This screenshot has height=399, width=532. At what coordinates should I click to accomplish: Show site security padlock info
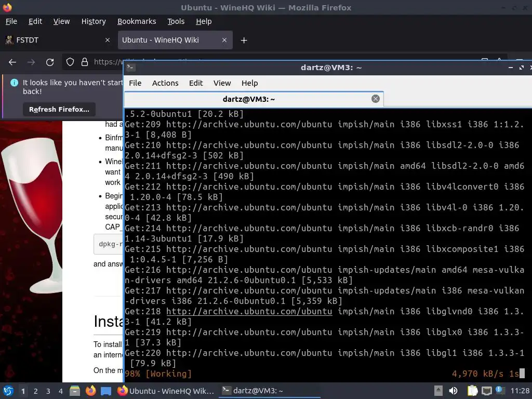click(85, 62)
